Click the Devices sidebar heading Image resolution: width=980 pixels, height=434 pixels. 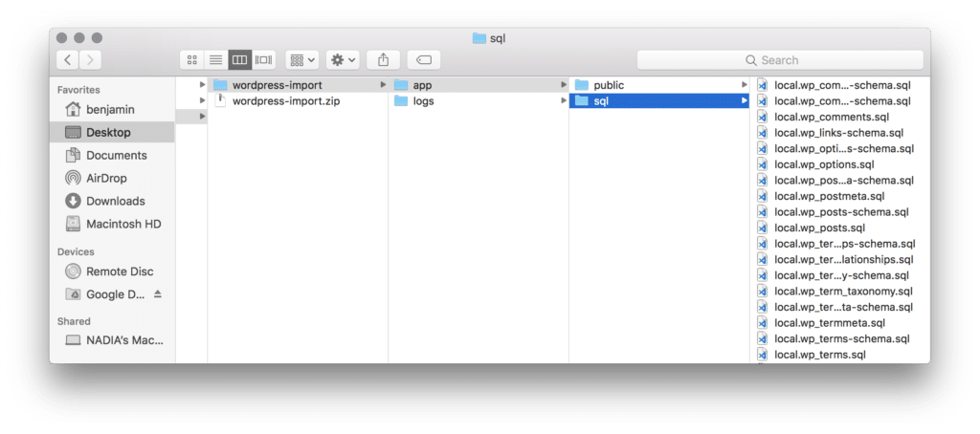pyautogui.click(x=76, y=251)
